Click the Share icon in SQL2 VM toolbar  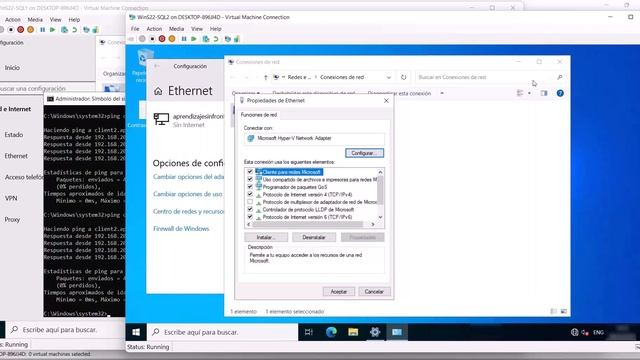click(237, 39)
